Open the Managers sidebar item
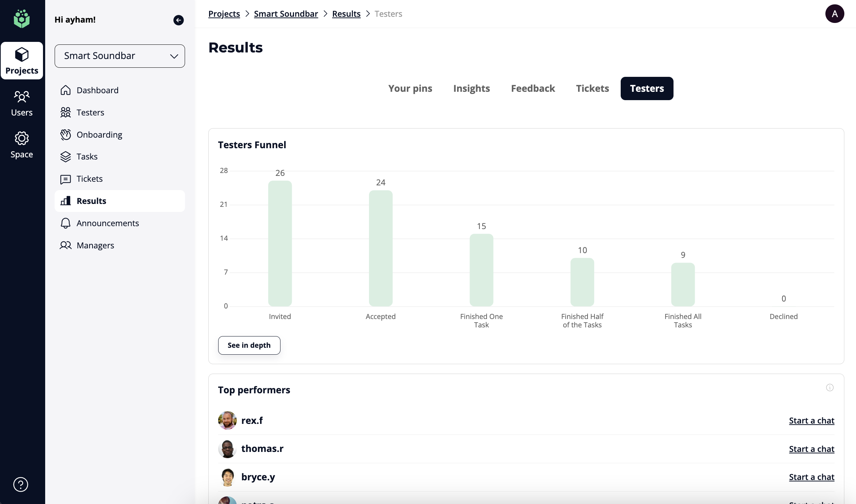The image size is (856, 504). (x=95, y=245)
